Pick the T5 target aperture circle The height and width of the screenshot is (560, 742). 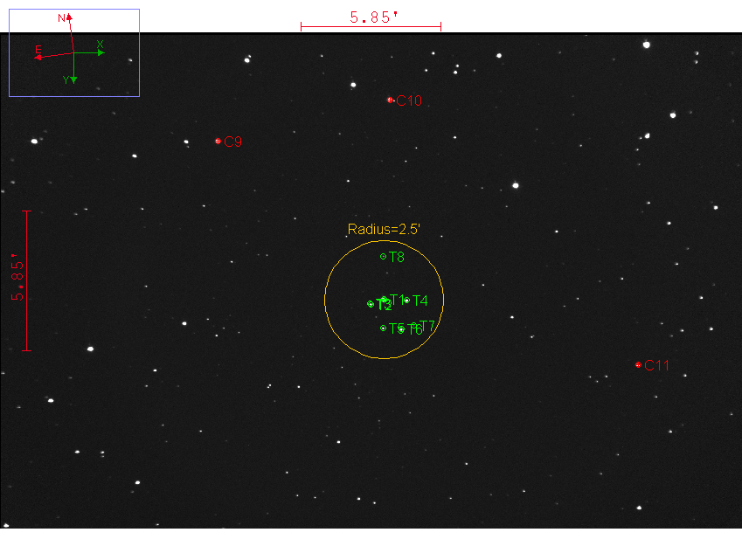pyautogui.click(x=383, y=328)
